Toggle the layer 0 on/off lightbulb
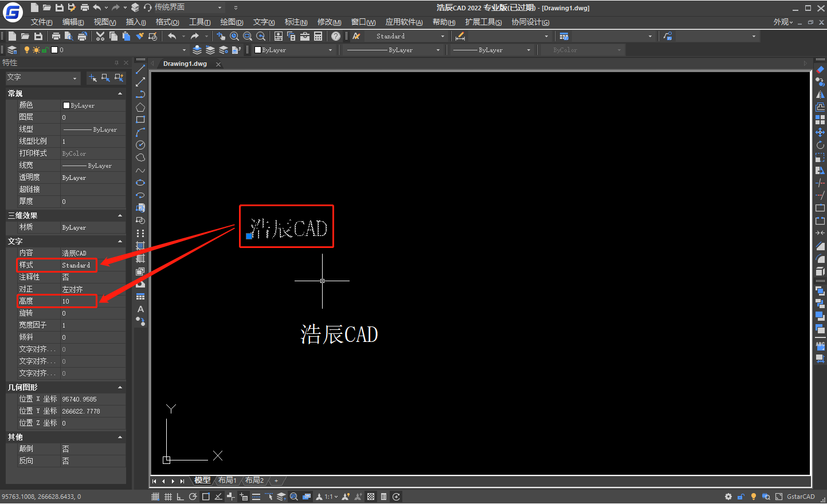The height and width of the screenshot is (504, 827). (x=26, y=50)
